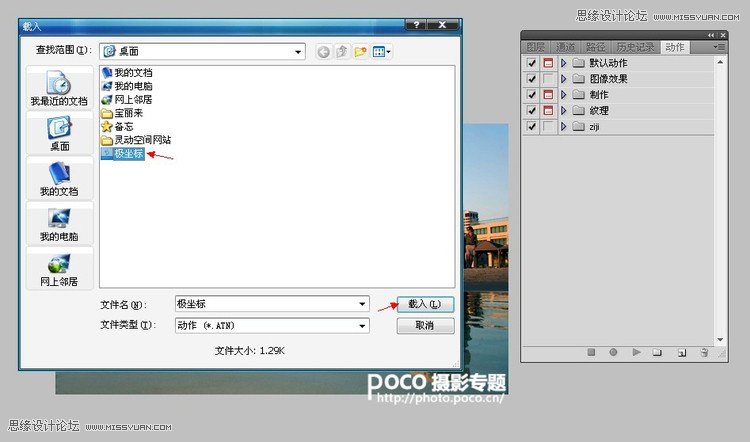Select the 极坐标 action file
Screen dimensions: 750x442
(122, 154)
